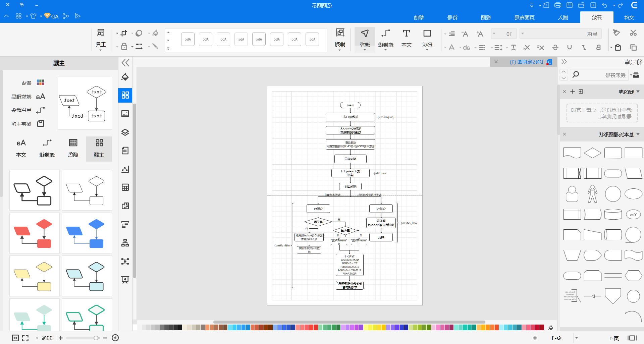The image size is (644, 344).
Task: Click the fill bucket icon in ribbon
Action: 155,33
